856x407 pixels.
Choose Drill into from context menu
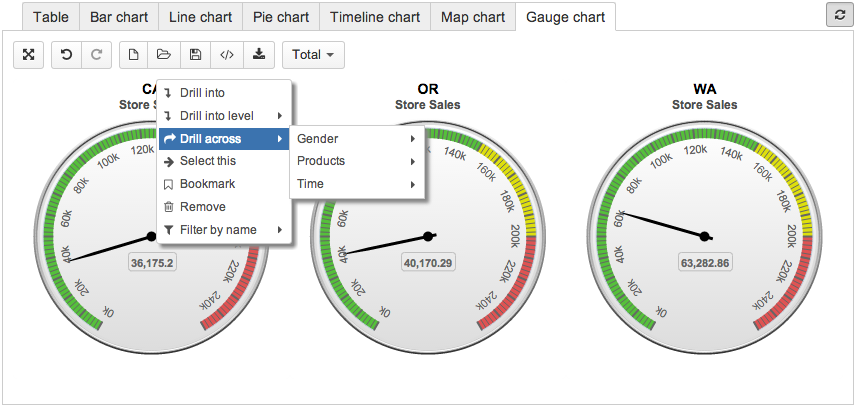[x=202, y=93]
